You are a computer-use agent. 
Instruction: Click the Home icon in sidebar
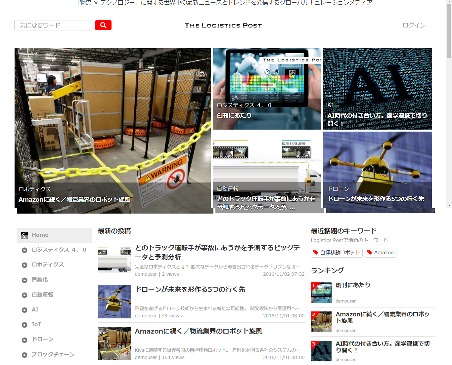click(24, 235)
